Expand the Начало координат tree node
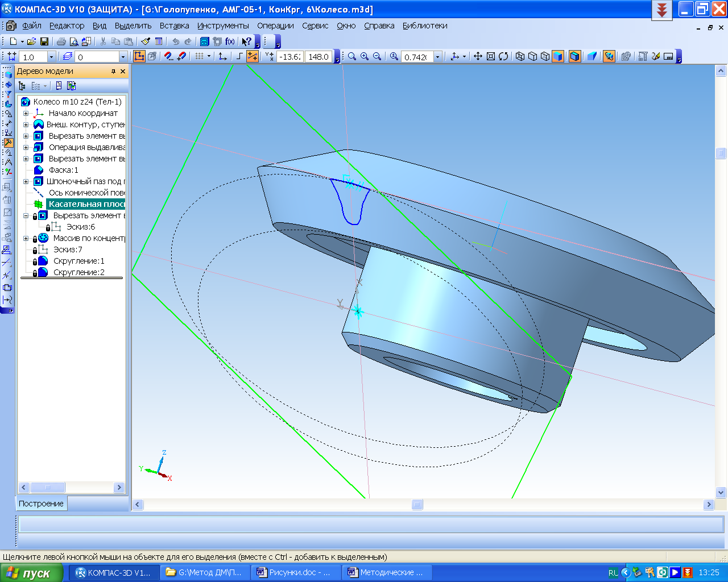This screenshot has height=582, width=728. tap(26, 114)
